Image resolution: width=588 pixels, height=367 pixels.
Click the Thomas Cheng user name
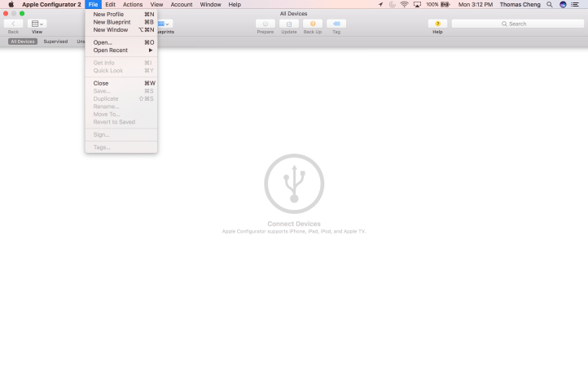click(520, 5)
